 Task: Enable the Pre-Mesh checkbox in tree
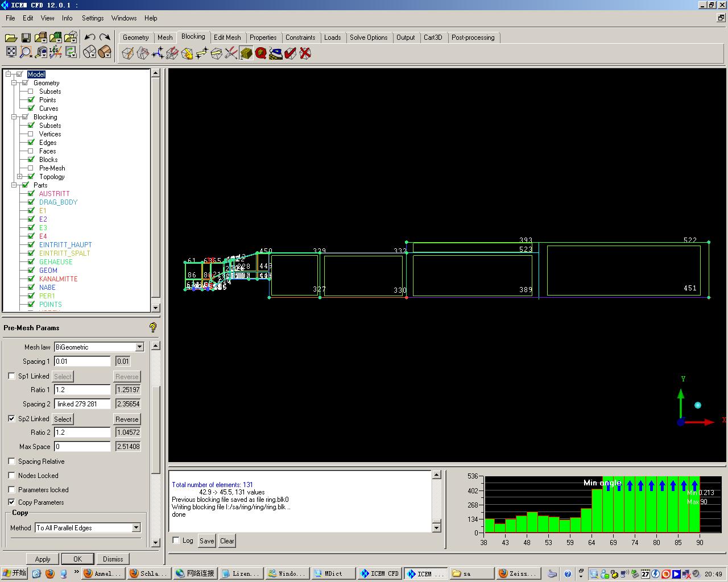[31, 168]
